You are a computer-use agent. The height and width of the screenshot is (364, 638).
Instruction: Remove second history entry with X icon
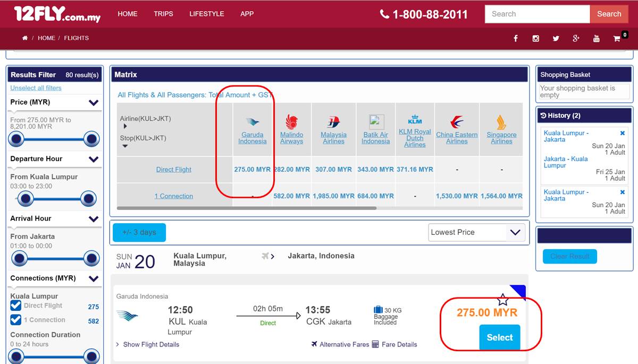tap(623, 192)
